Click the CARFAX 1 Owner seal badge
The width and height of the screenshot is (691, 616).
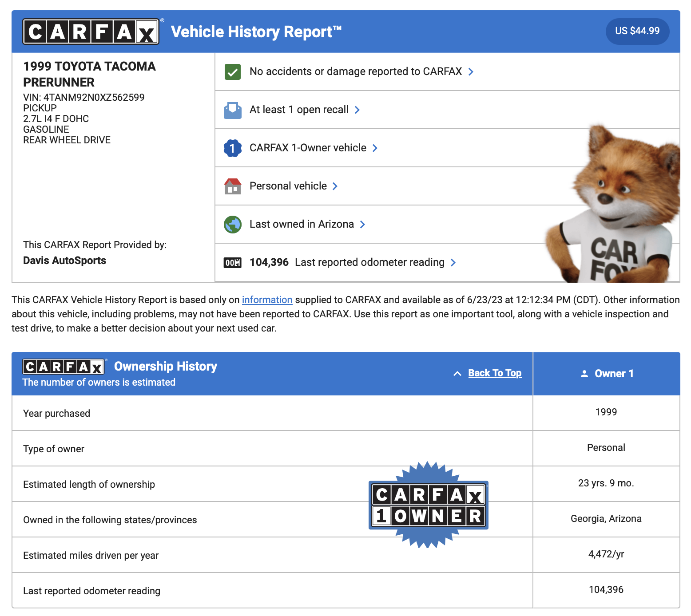pos(428,505)
